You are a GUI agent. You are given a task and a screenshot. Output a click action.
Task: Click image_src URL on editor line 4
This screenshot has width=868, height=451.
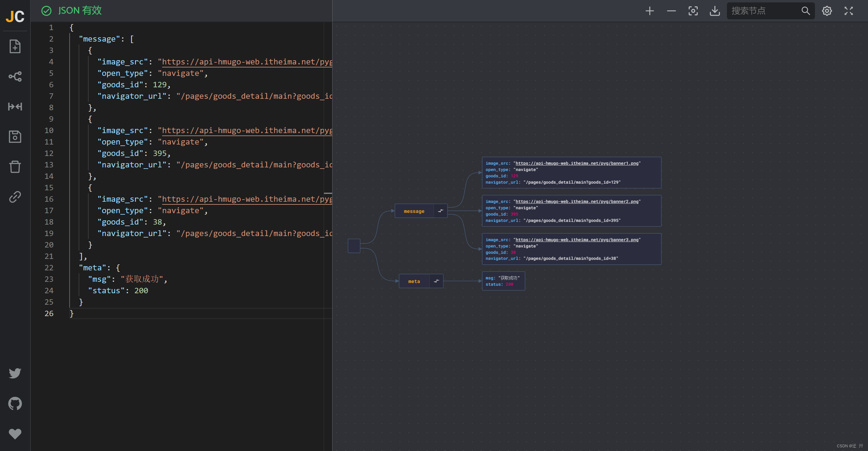coord(247,62)
